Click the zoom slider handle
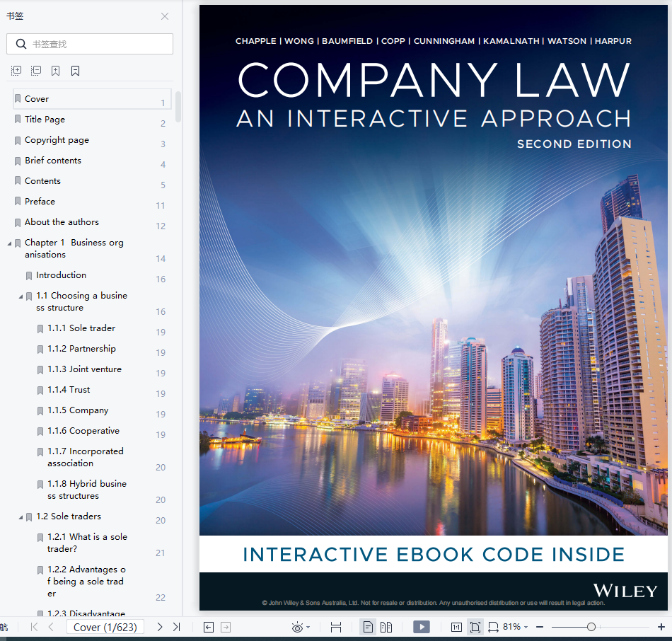This screenshot has width=672, height=641. 591,627
